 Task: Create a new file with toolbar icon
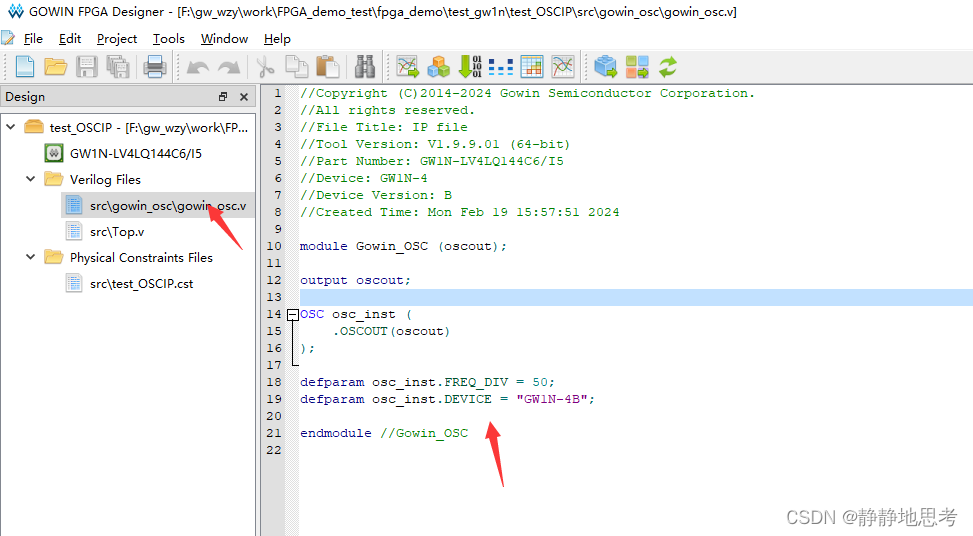click(x=25, y=66)
